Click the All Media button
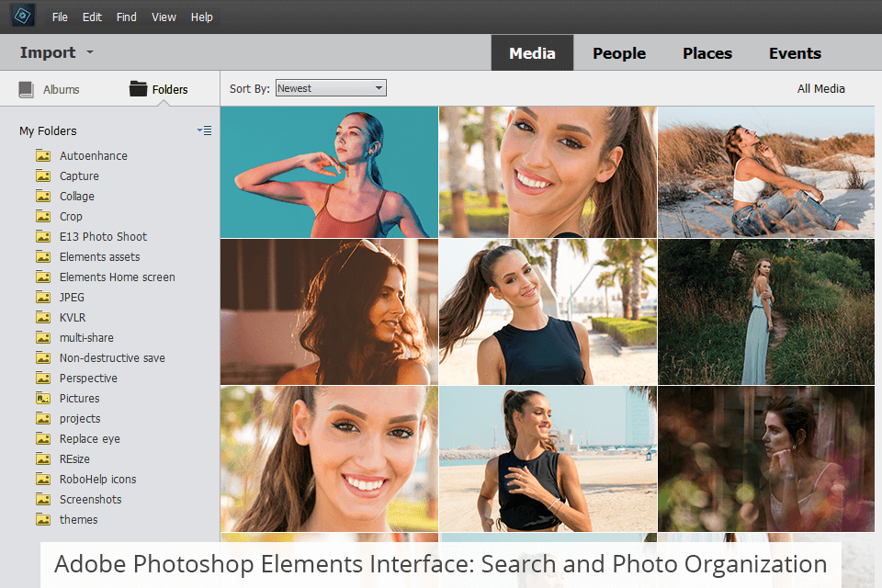 tap(820, 89)
